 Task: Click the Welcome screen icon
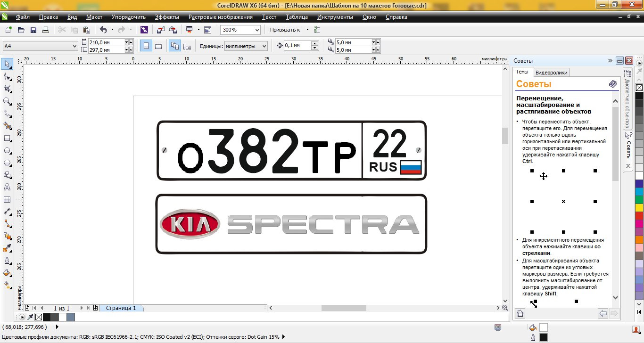207,30
